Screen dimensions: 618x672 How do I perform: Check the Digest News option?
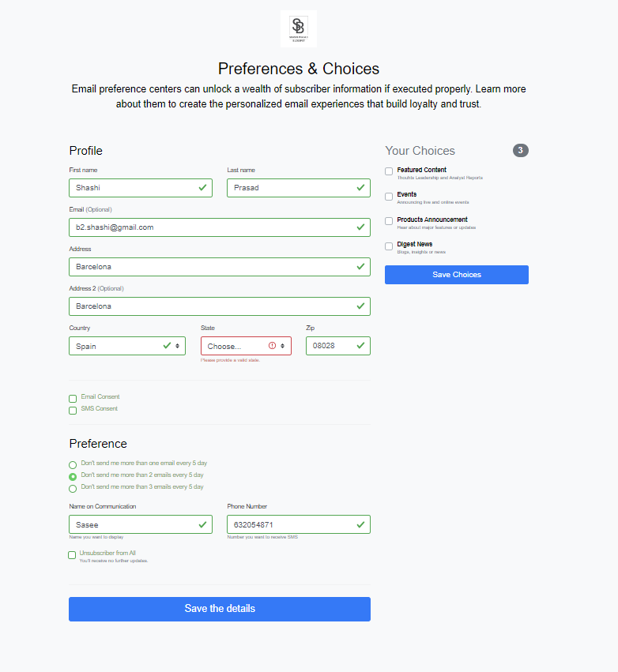pos(389,246)
